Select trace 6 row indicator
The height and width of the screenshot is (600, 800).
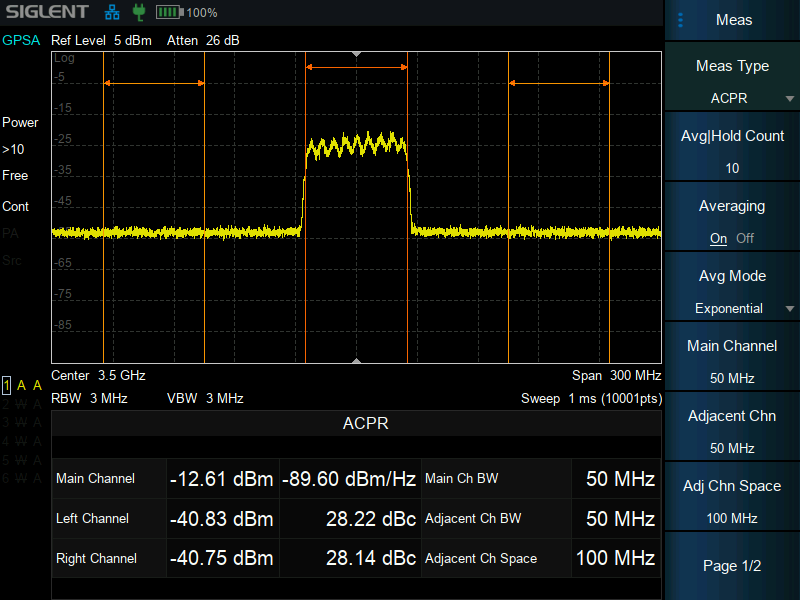pyautogui.click(x=21, y=479)
